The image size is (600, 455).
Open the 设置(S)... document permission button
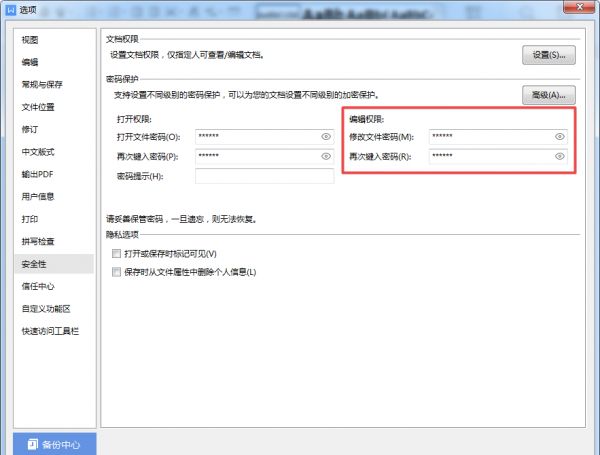pos(549,55)
